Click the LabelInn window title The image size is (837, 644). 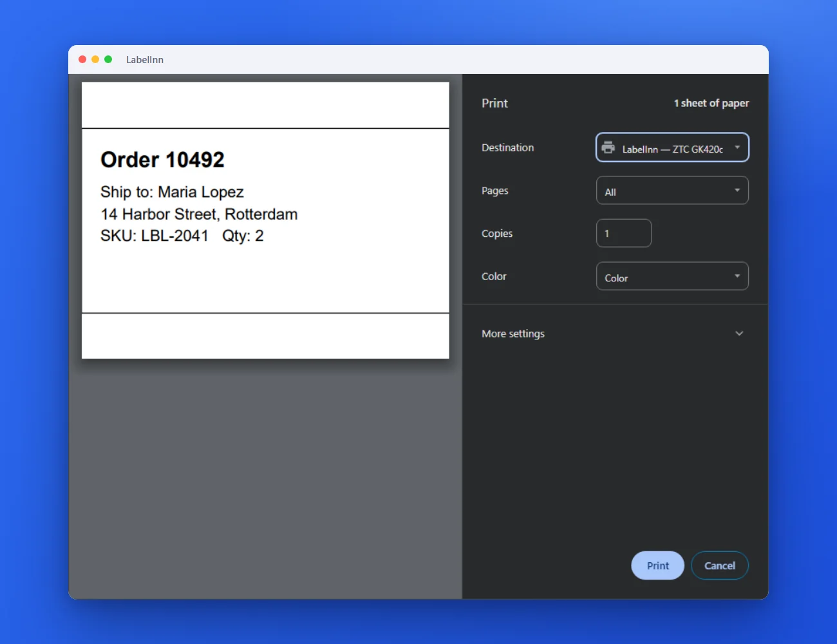pos(145,59)
